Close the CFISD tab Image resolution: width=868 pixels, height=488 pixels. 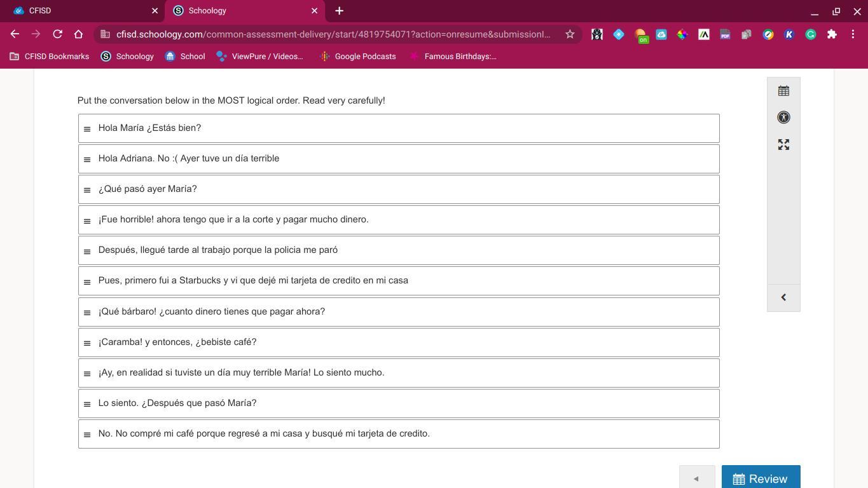tap(155, 11)
